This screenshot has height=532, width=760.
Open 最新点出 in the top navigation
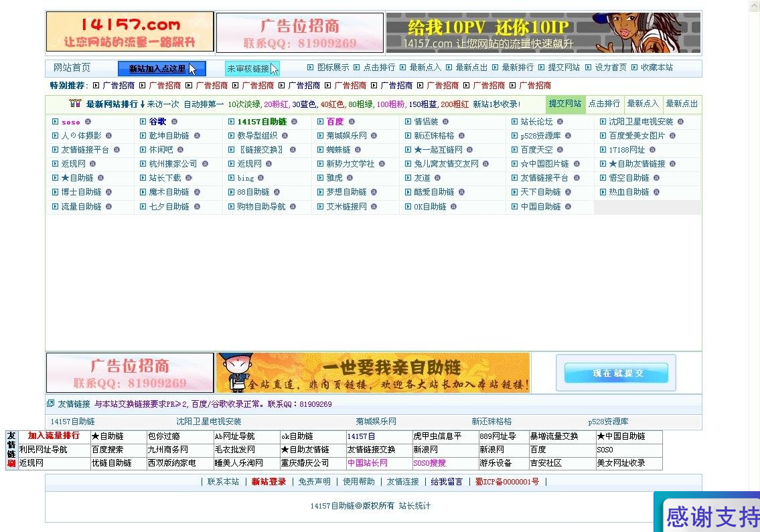tap(471, 68)
